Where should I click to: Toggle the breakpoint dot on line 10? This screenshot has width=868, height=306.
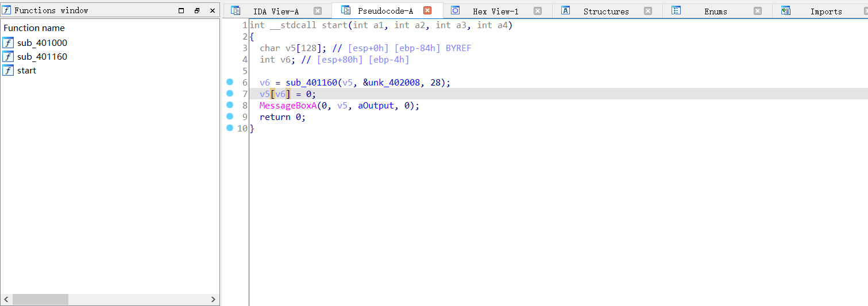230,128
